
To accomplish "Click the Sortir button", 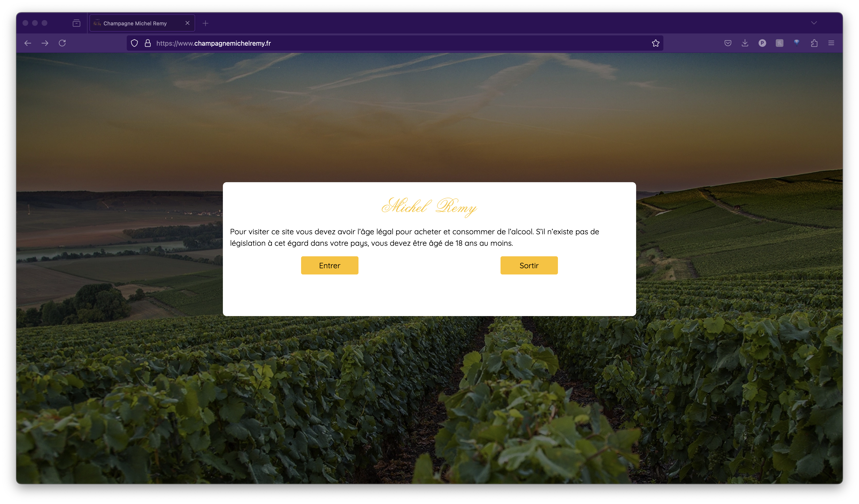I will pyautogui.click(x=529, y=265).
